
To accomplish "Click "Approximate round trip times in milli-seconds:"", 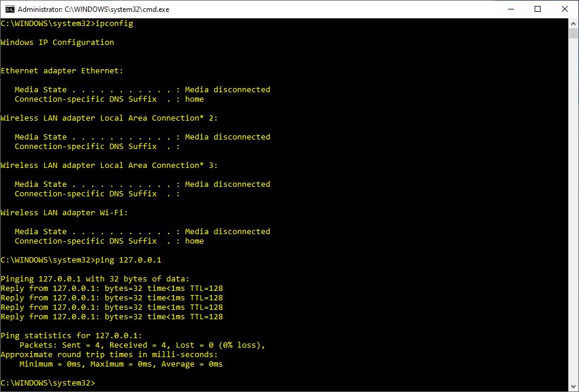I will tap(109, 355).
